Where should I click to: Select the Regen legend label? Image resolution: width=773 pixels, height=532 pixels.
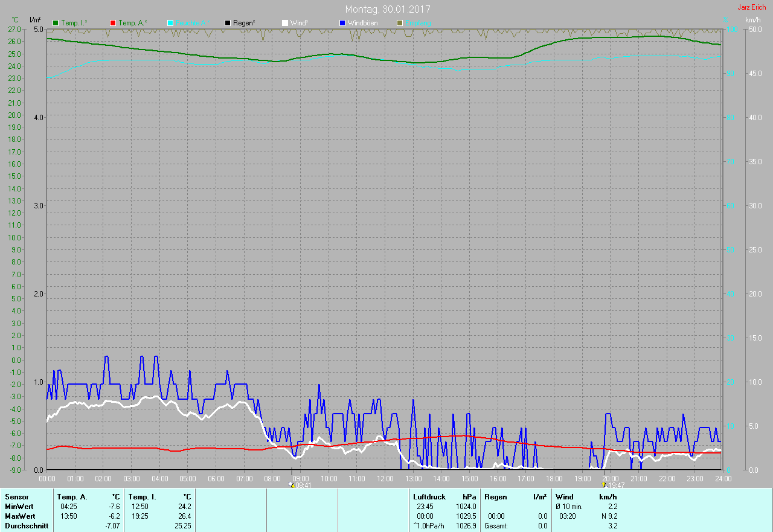click(x=244, y=23)
